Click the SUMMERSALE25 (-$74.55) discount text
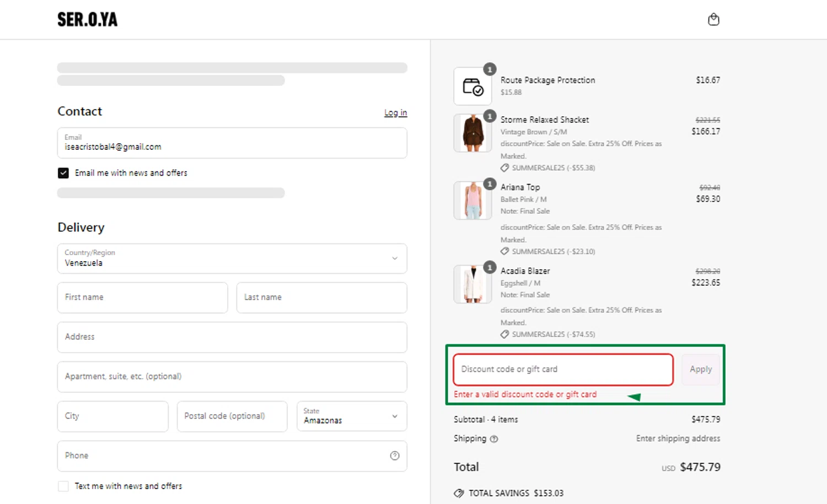The image size is (827, 504). [x=554, y=334]
